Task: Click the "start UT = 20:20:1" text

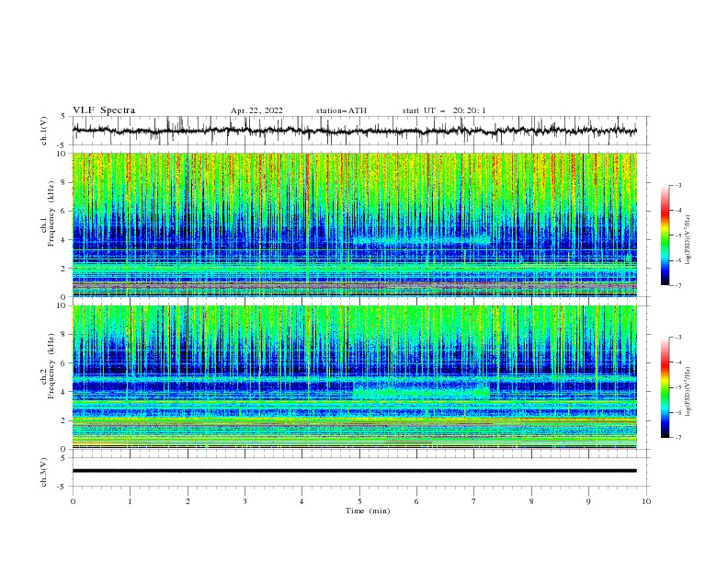Action: pos(443,110)
